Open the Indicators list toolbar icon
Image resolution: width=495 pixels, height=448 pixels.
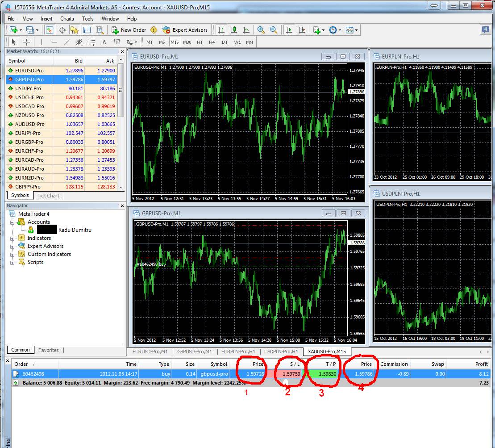pyautogui.click(x=316, y=30)
